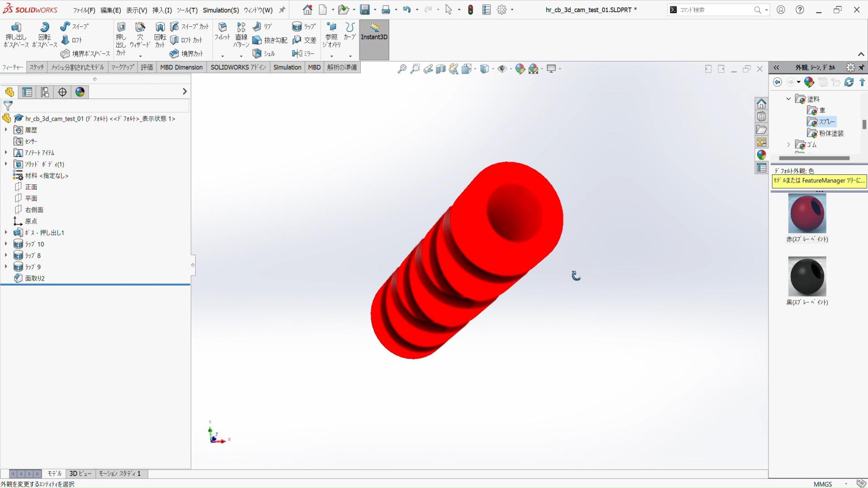Expand the ボス - 押し出し1 feature
The height and width of the screenshot is (488, 868).
pyautogui.click(x=6, y=232)
